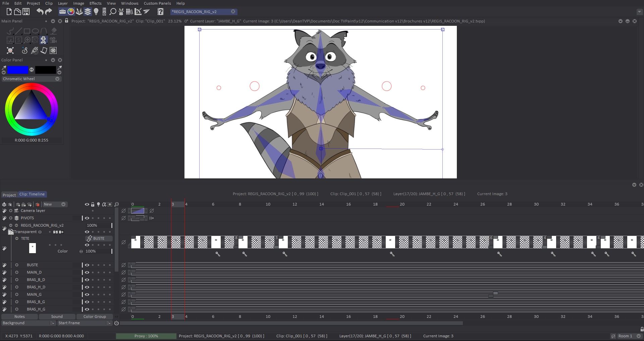644x341 pixels.
Task: Select the camera tool in the Main Panel
Action: pos(53,40)
